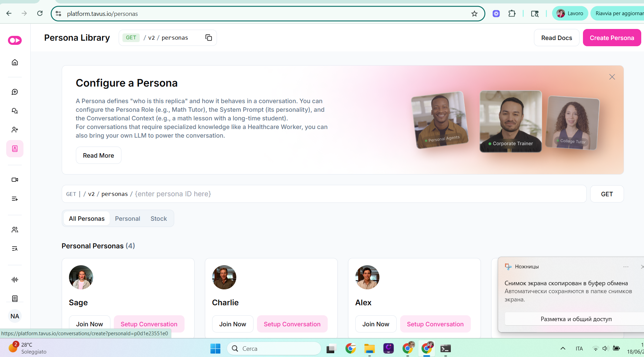Click Join Now for Alex
644x357 pixels.
[x=376, y=324]
